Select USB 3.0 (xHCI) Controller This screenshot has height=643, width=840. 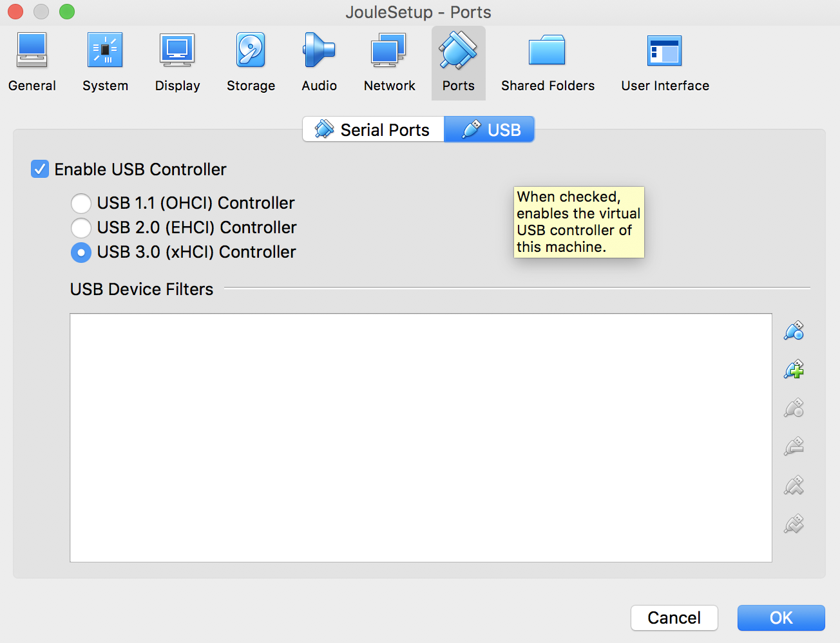pyautogui.click(x=81, y=253)
